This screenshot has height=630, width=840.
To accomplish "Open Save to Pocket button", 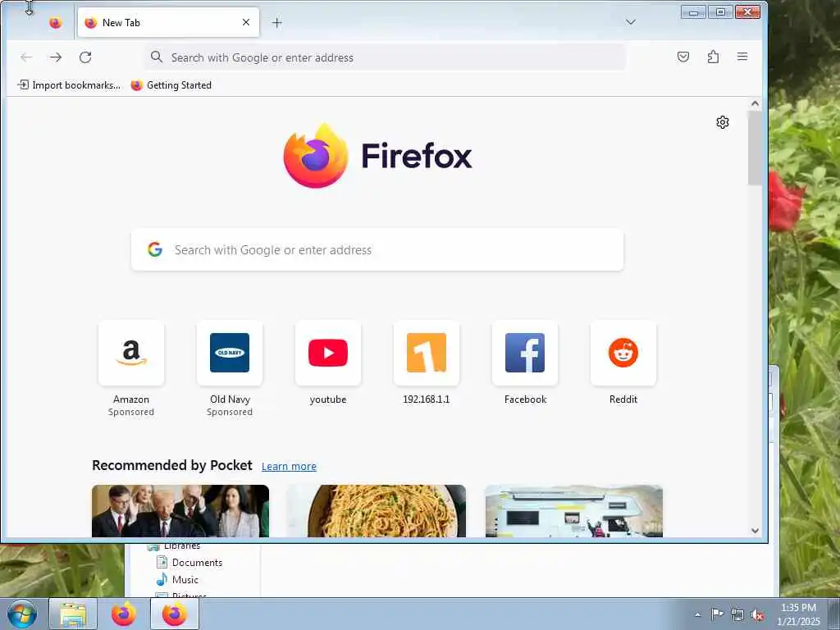I will point(683,57).
